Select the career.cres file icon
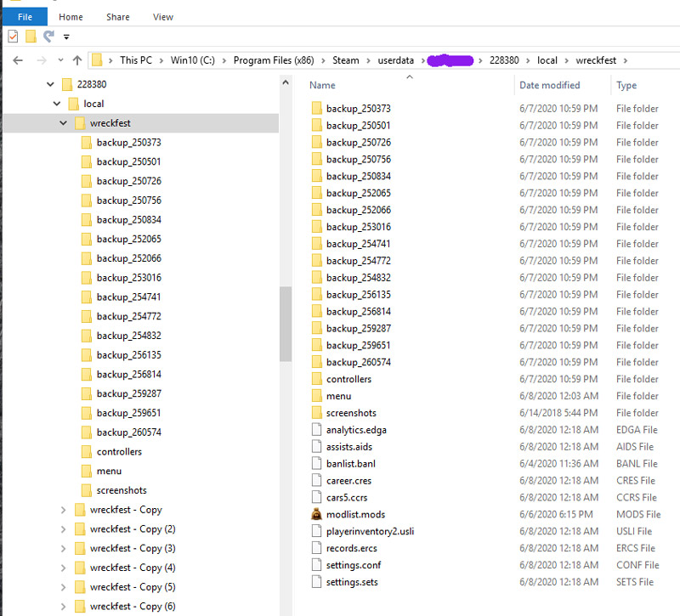Image resolution: width=680 pixels, height=616 pixels. pos(316,480)
